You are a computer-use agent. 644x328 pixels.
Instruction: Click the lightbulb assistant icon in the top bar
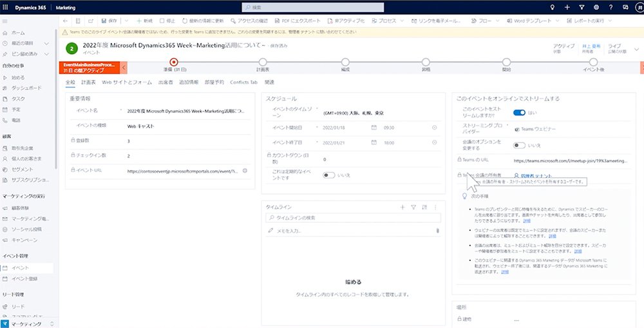553,7
